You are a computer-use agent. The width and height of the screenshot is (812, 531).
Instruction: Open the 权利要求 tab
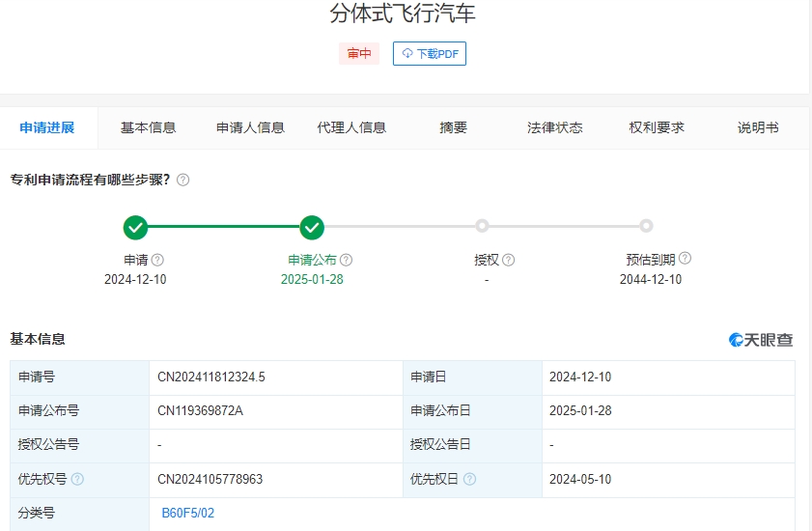pyautogui.click(x=657, y=127)
